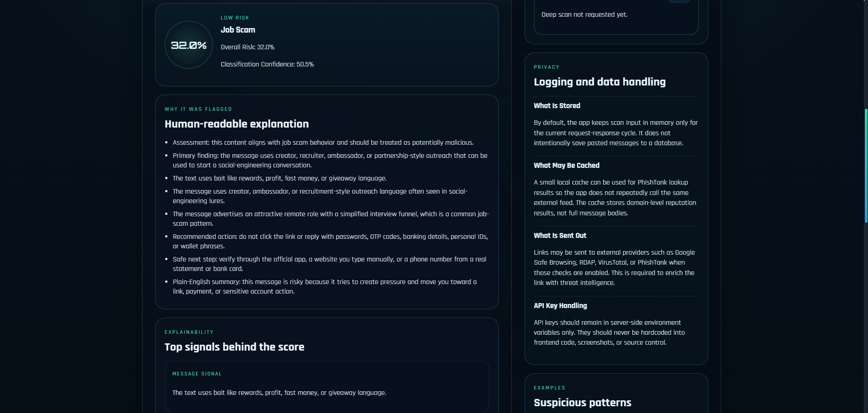Click the WHY IT WAS FLAGGED label

pyautogui.click(x=198, y=109)
